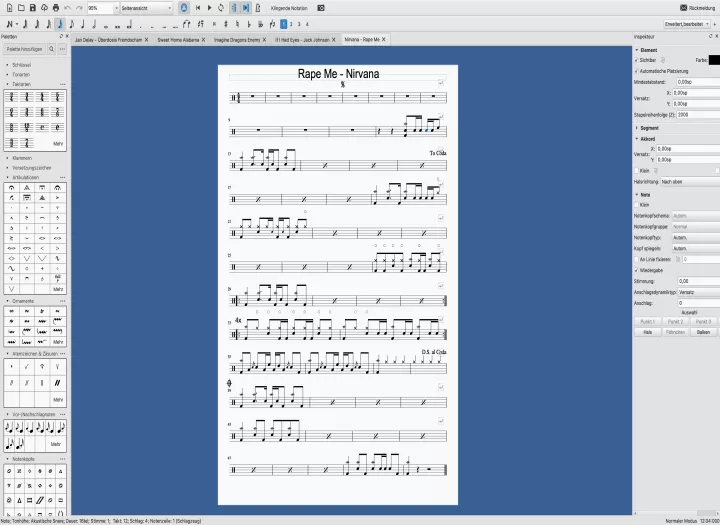Rewind playback to the start
This screenshot has height=525, width=720.
coord(198,8)
